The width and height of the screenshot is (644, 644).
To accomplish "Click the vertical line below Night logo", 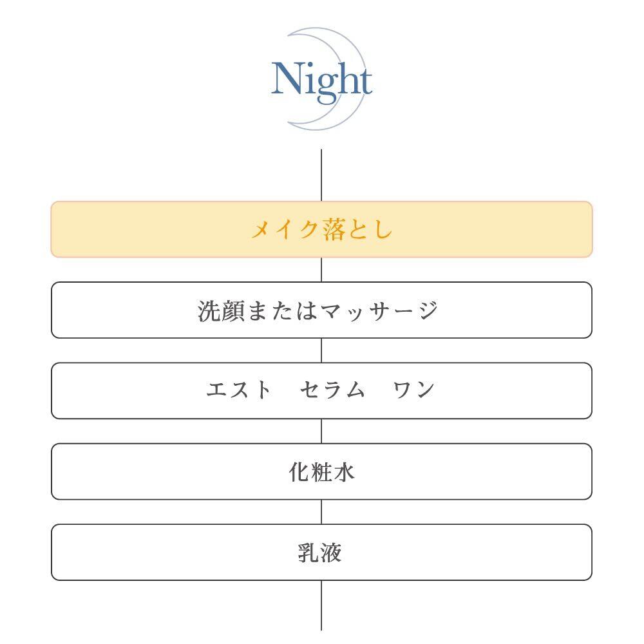I will [x=321, y=175].
